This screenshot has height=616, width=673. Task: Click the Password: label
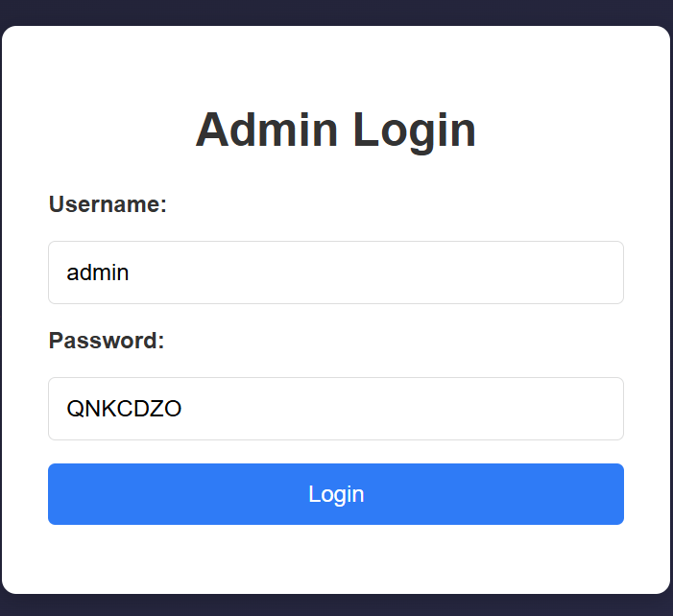click(x=107, y=341)
